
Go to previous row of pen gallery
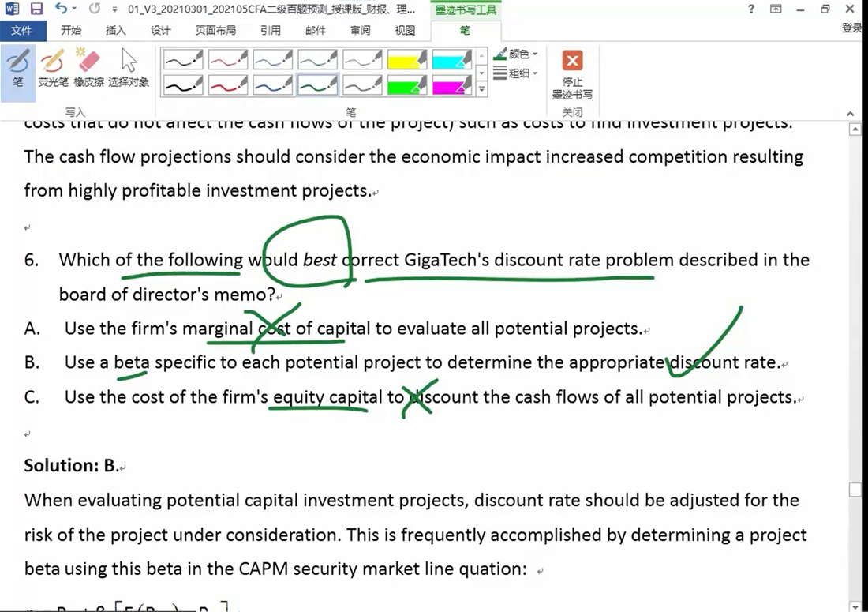[481, 56]
